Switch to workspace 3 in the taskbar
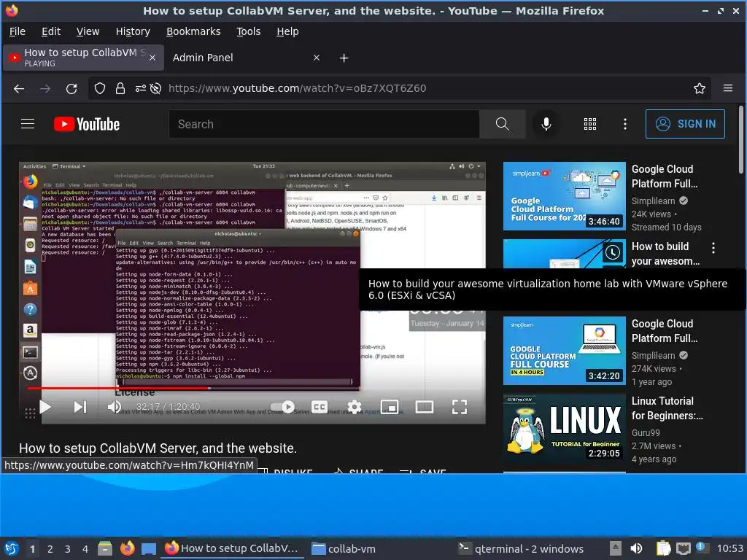Screen dimensions: 747x560 point(68,549)
